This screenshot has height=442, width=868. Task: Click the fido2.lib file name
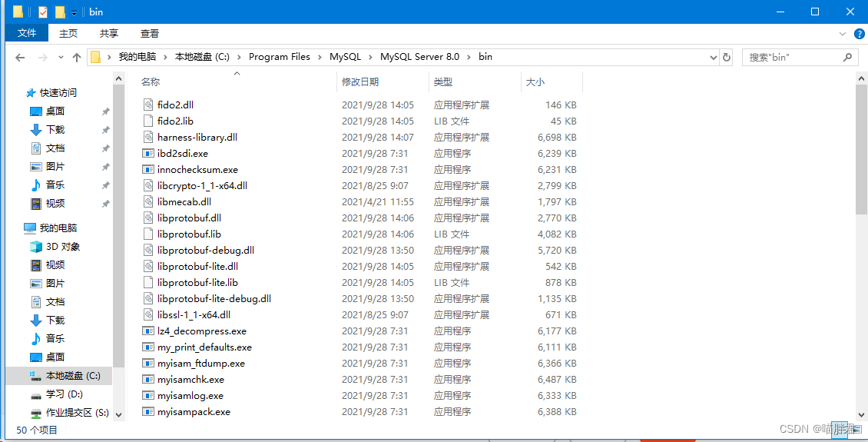(175, 121)
